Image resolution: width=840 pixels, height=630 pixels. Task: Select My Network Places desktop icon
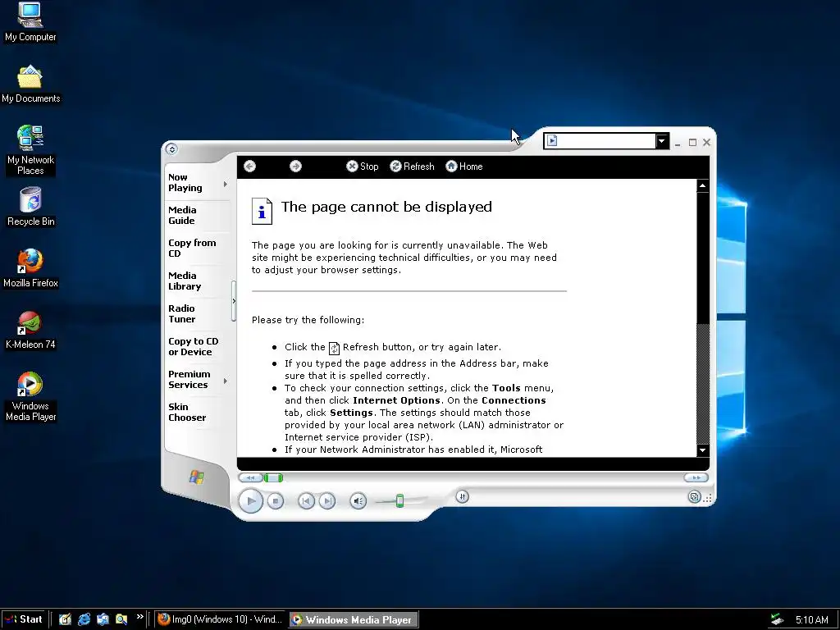click(30, 150)
